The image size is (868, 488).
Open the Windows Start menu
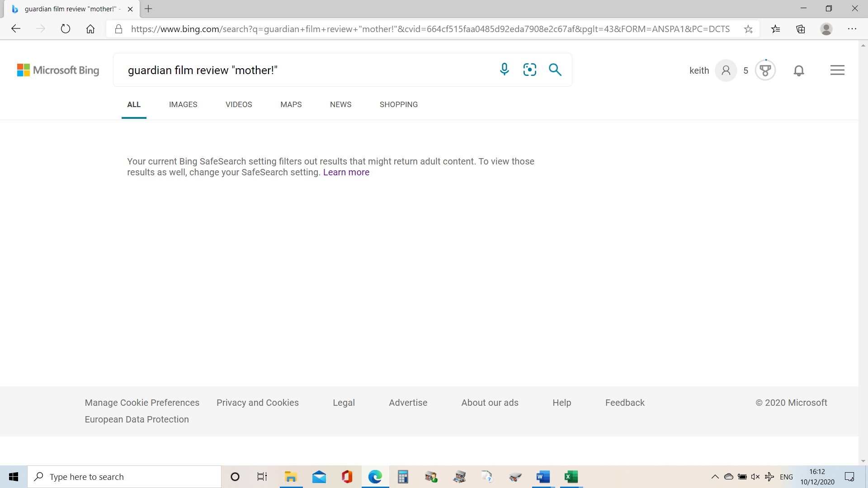point(14,477)
